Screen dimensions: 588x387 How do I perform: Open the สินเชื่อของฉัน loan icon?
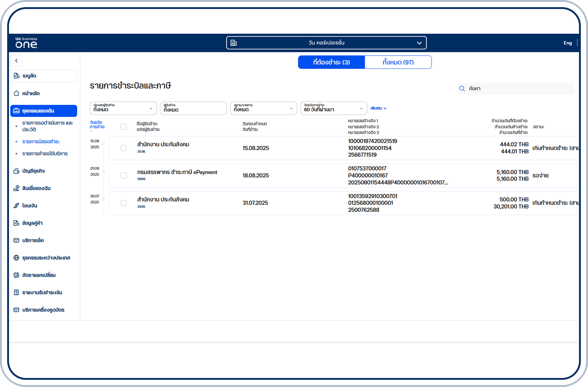(x=16, y=188)
